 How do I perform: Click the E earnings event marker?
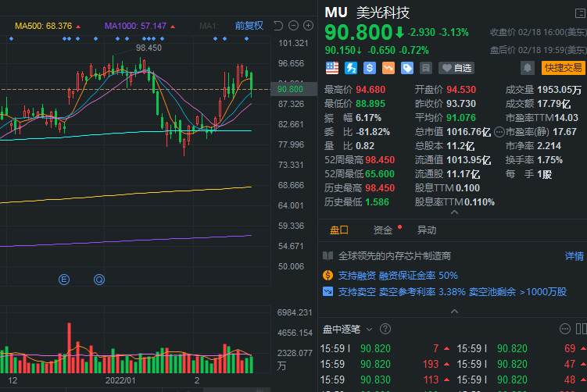64,280
